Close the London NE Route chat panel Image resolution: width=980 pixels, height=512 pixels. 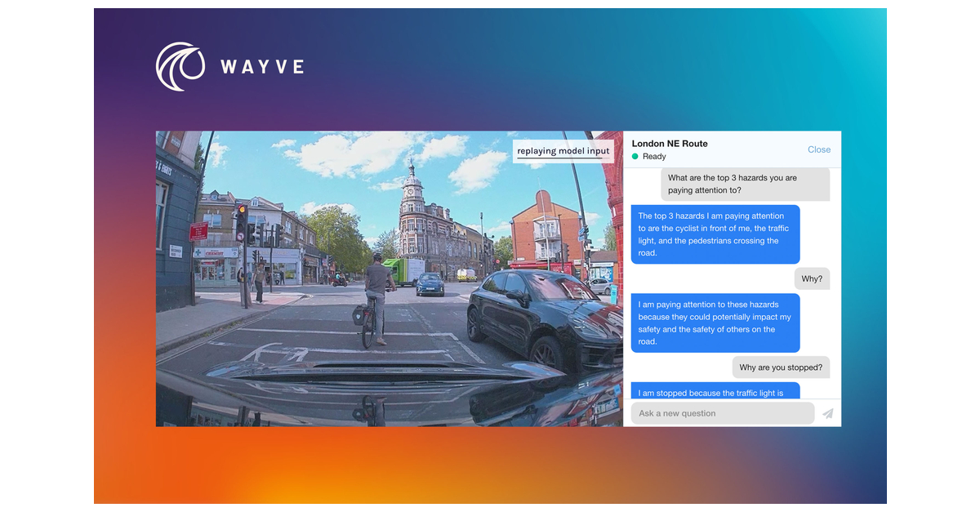click(818, 149)
